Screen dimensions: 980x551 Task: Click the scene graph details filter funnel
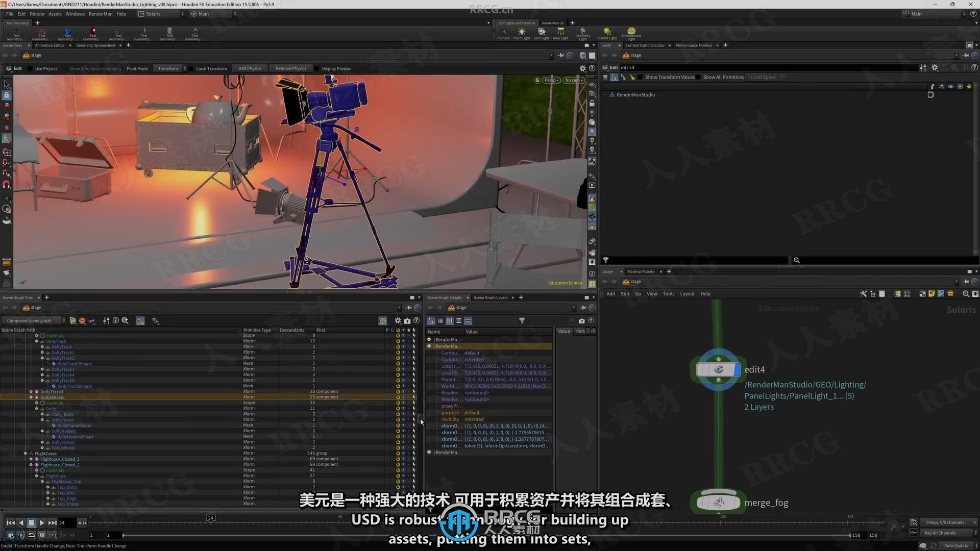tap(522, 321)
